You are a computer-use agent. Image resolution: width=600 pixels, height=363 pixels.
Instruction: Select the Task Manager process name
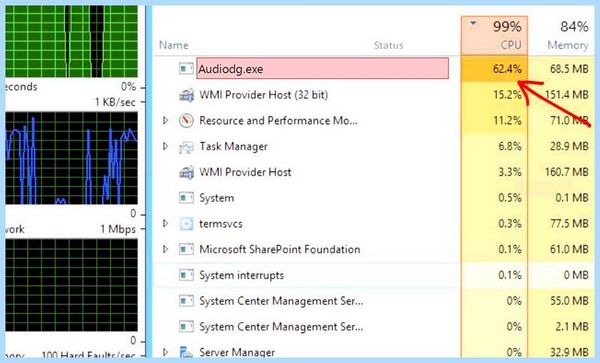[x=233, y=147]
